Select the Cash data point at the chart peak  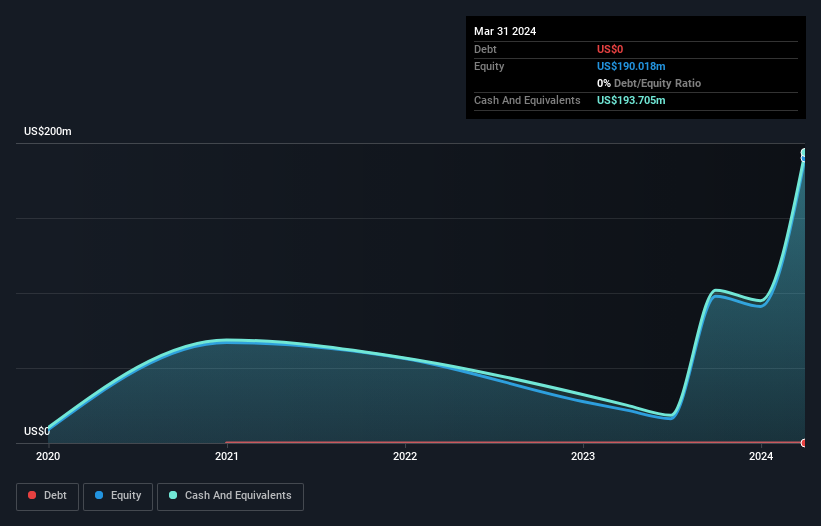(804, 153)
